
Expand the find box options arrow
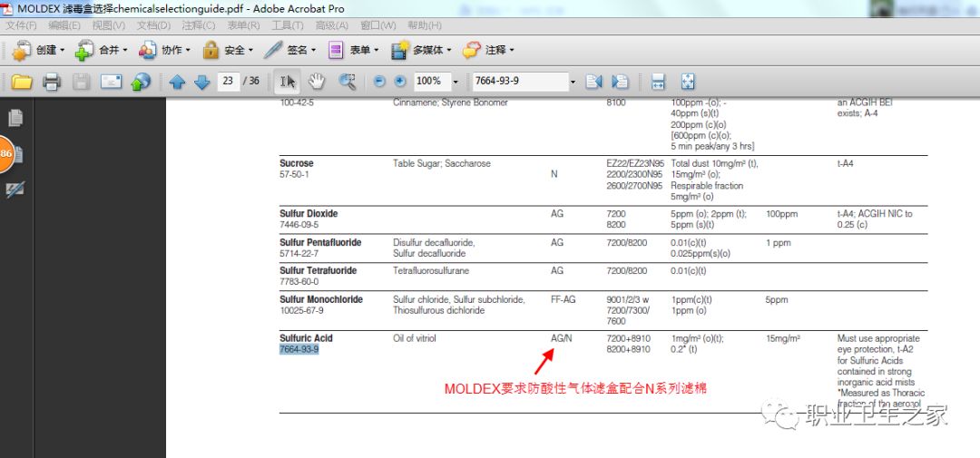573,82
